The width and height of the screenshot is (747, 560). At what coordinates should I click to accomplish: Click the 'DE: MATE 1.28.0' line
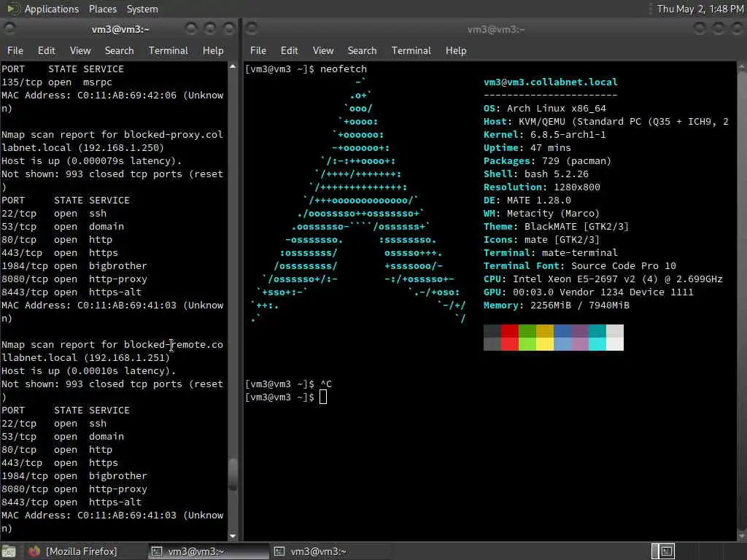(527, 201)
